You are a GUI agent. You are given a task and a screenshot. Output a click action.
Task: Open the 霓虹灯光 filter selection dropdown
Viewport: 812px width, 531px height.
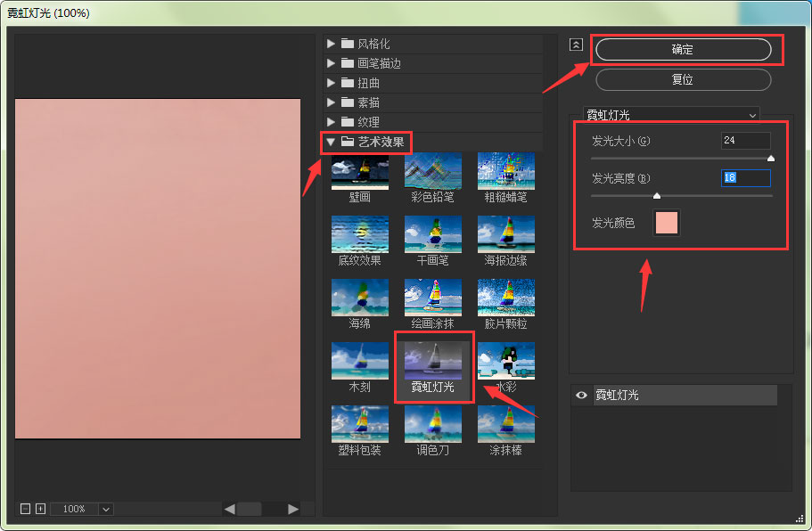[673, 114]
